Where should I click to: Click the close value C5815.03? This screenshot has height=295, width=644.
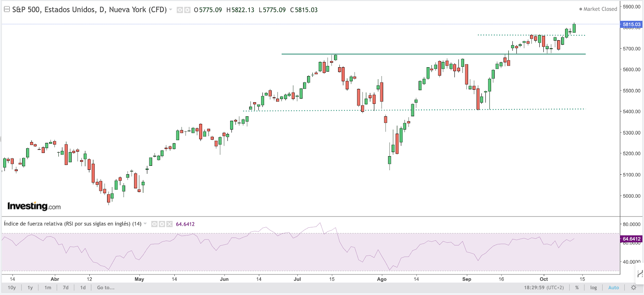point(304,10)
